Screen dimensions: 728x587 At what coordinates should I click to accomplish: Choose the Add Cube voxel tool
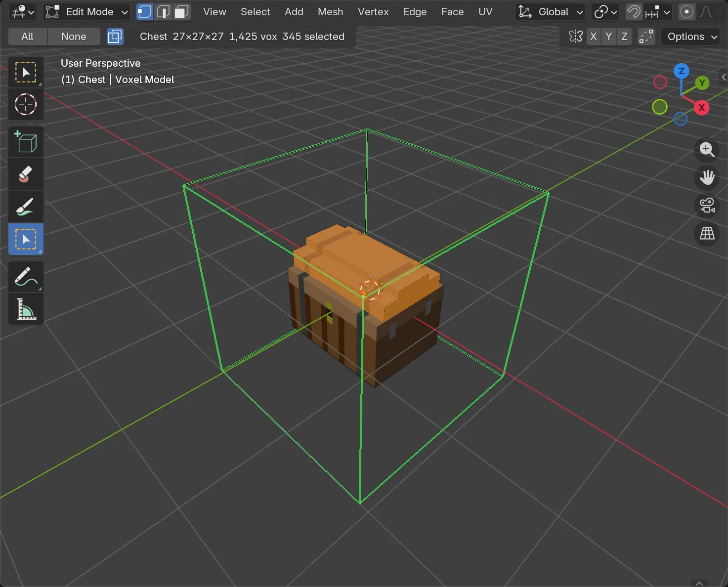pos(26,142)
